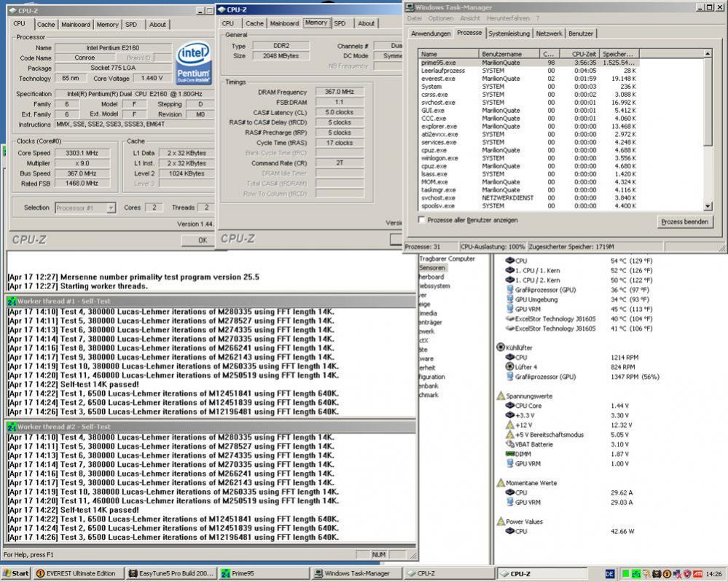
Task: Click Prime95 green tray icon
Action: (635, 574)
